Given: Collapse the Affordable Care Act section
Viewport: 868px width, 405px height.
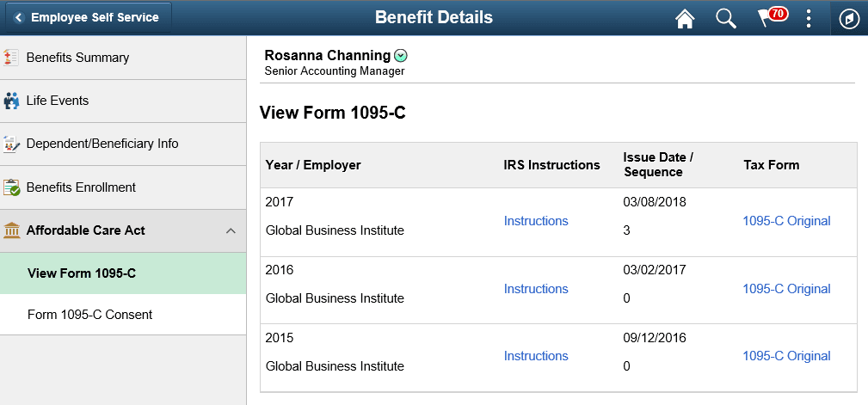Looking at the screenshot, I should pyautogui.click(x=231, y=230).
